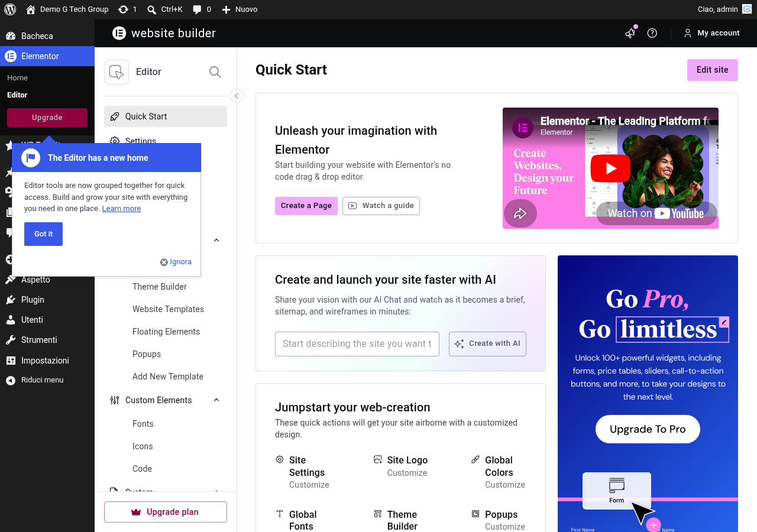Open comments from the admin bar
Image resolution: width=757 pixels, height=532 pixels.
202,9
